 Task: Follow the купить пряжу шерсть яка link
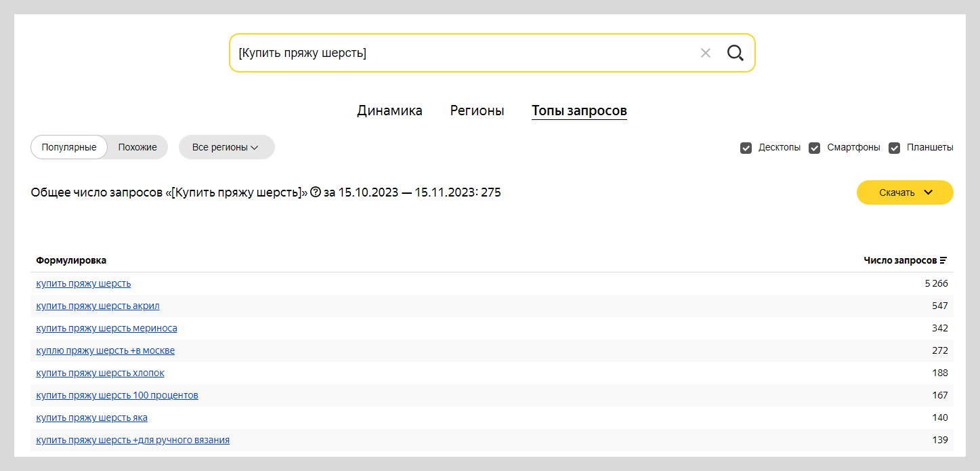click(x=91, y=417)
